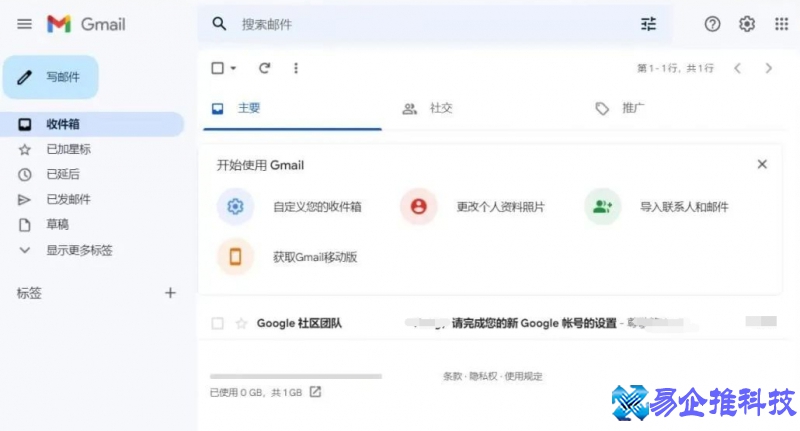Switch to the 社交 tab

[x=441, y=108]
